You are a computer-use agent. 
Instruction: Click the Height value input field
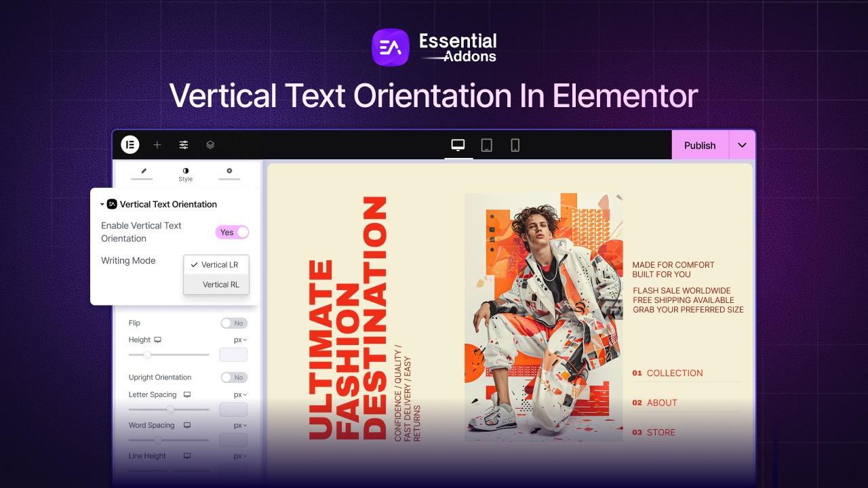(x=233, y=354)
